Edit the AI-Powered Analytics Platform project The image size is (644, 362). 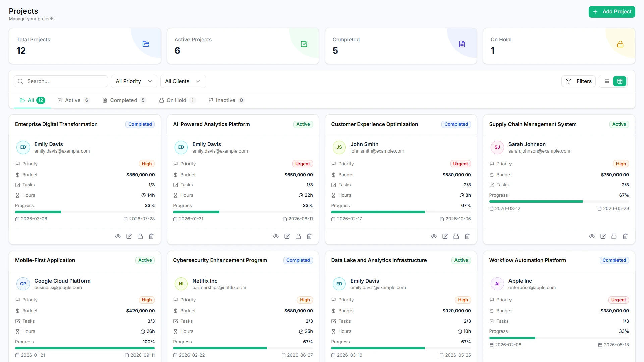(287, 236)
